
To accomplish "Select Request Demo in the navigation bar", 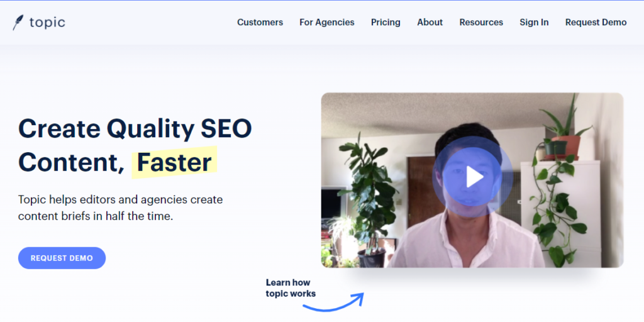I will (596, 22).
